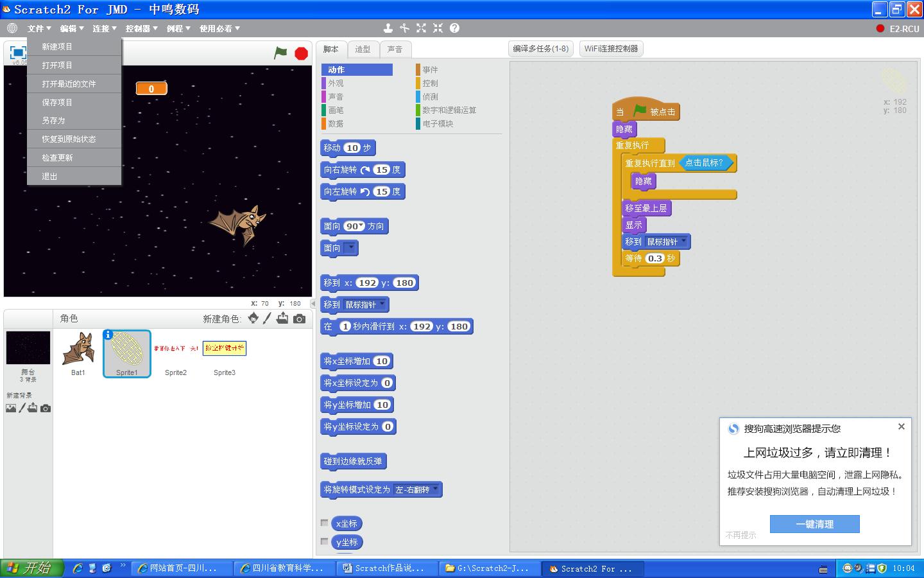Image resolution: width=924 pixels, height=578 pixels.
Task: Click the 一键清理 button in popup
Action: pos(814,524)
